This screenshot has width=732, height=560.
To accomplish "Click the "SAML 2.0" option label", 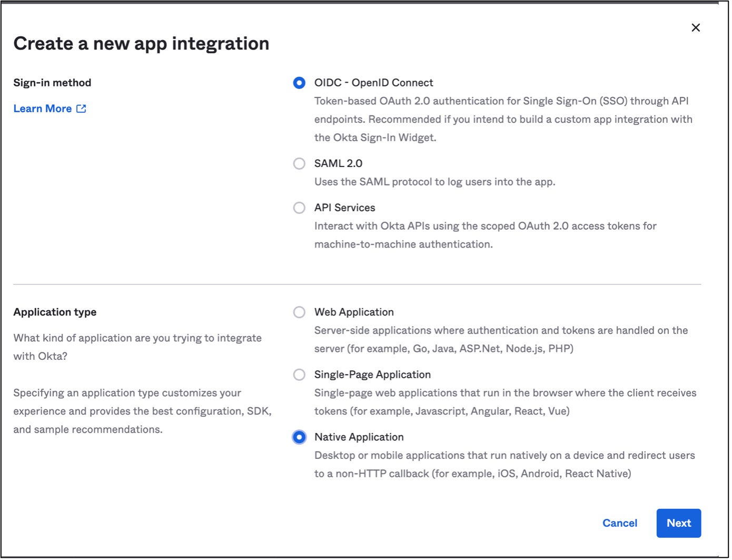I will pos(338,163).
